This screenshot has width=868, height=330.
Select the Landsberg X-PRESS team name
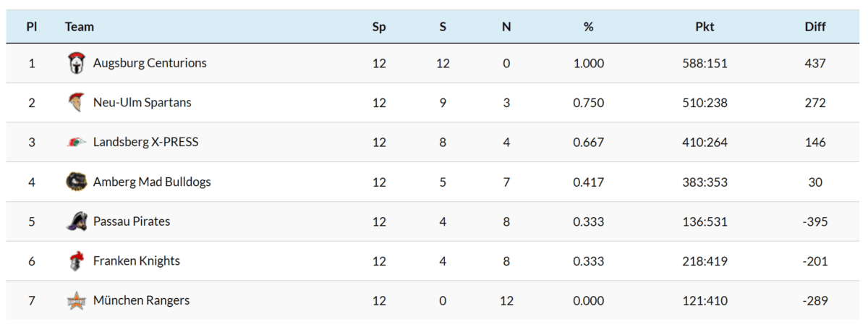145,142
